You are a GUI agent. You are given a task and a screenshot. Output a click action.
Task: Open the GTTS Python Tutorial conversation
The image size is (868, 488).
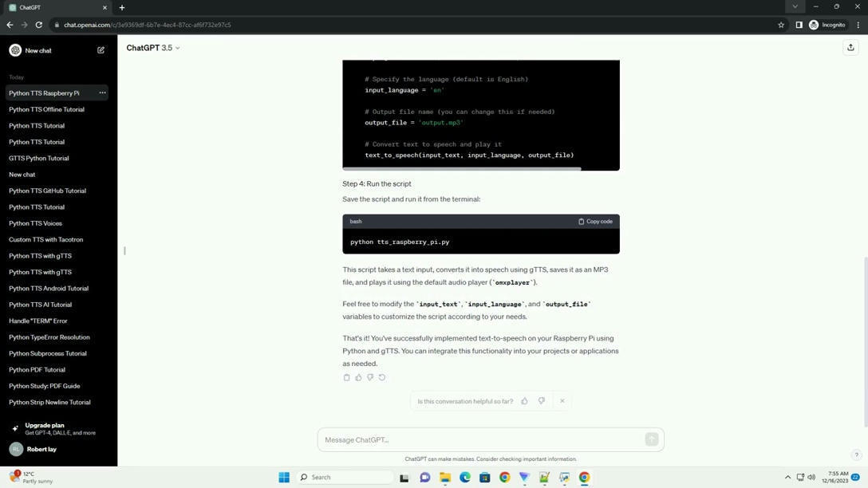tap(38, 158)
